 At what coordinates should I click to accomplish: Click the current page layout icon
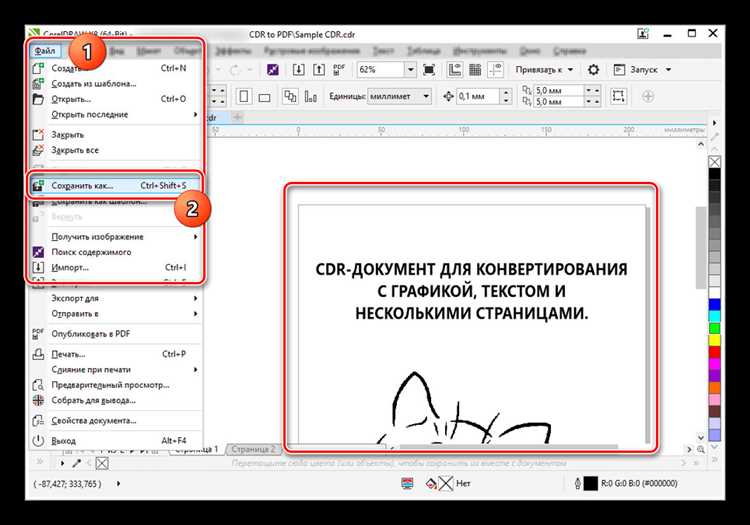(310, 97)
